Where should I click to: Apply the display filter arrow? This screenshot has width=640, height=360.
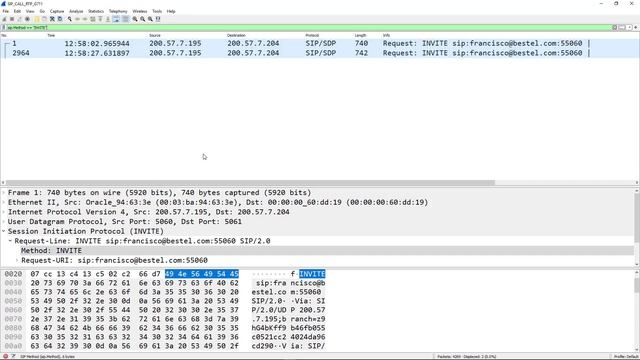pos(622,27)
